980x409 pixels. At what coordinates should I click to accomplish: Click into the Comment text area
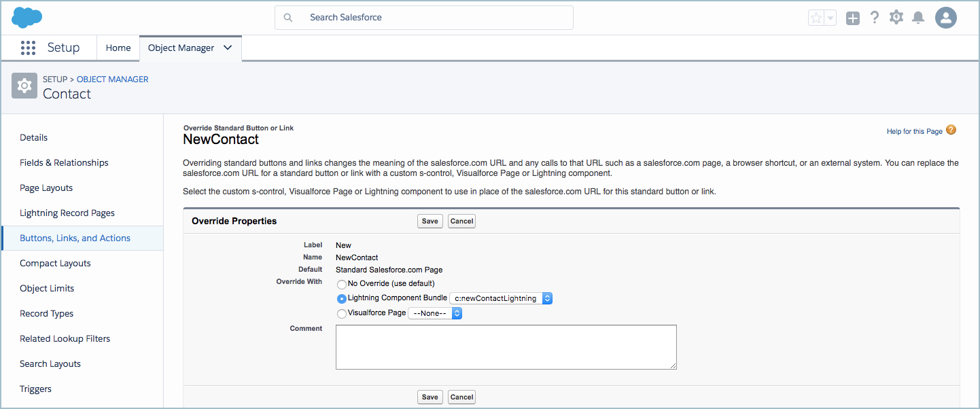click(x=506, y=347)
